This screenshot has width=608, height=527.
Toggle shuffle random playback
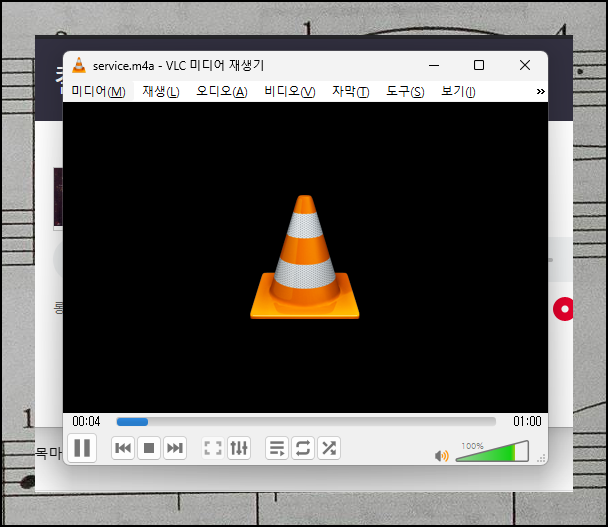pyautogui.click(x=329, y=448)
